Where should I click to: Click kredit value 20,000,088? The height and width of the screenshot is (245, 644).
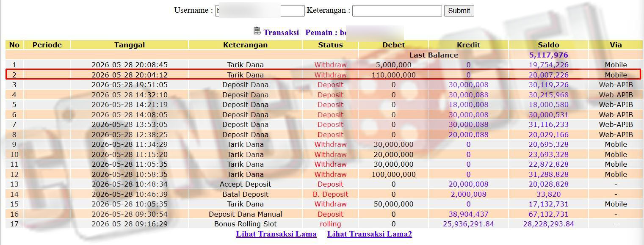pyautogui.click(x=468, y=135)
